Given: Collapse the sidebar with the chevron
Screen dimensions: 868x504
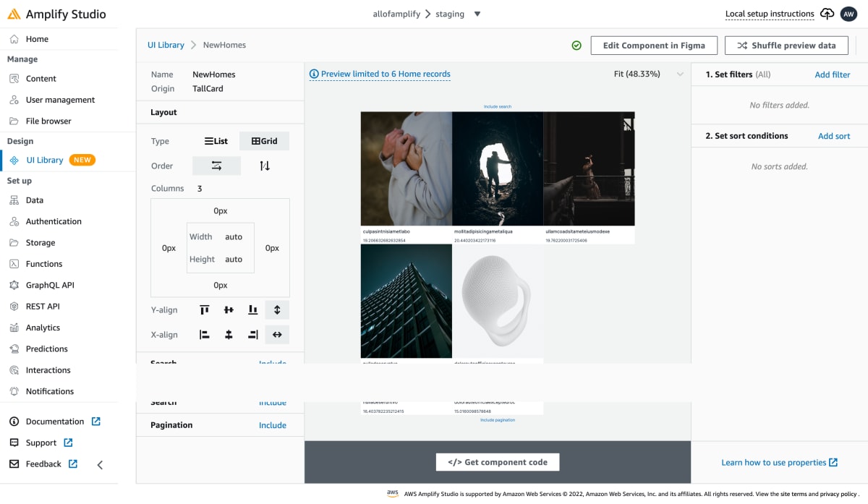Looking at the screenshot, I should click(100, 465).
